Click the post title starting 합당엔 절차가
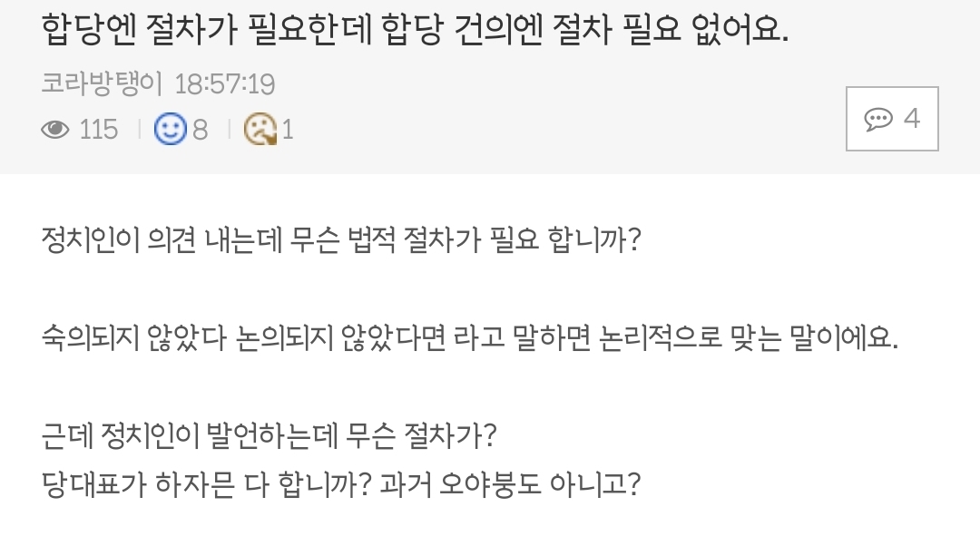The height and width of the screenshot is (536, 980). tap(415, 29)
